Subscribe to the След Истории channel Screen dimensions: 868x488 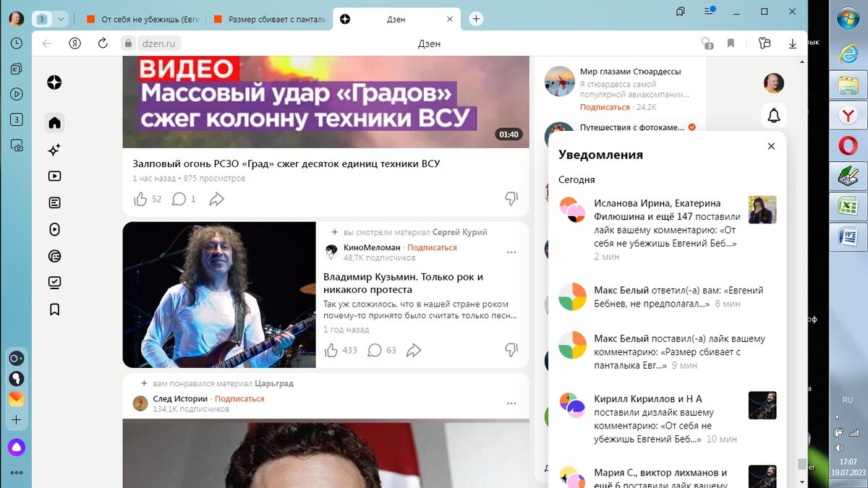pos(239,398)
